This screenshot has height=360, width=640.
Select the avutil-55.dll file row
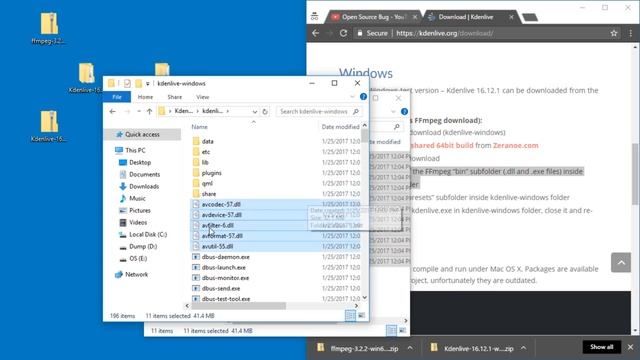click(x=276, y=246)
